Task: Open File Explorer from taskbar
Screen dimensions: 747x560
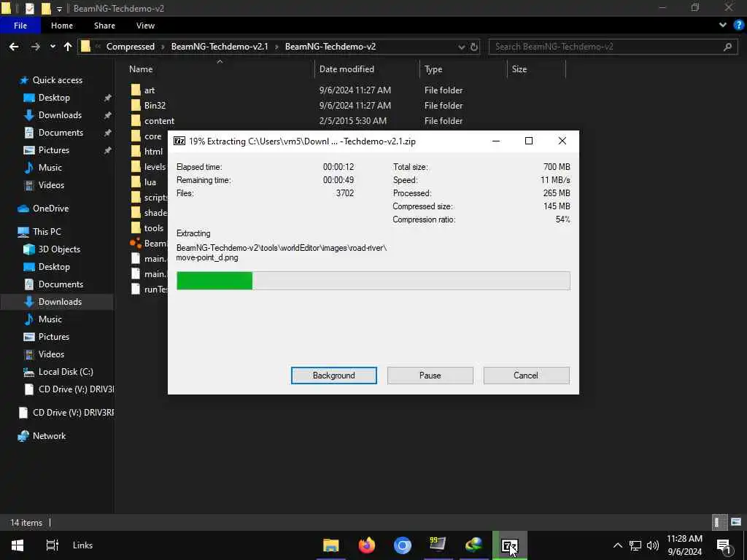Action: 330,545
